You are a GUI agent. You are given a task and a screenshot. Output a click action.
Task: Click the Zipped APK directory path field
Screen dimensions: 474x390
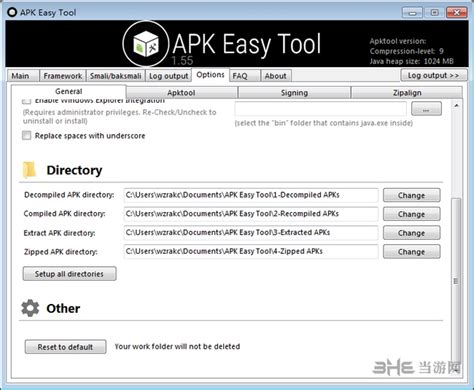251,251
